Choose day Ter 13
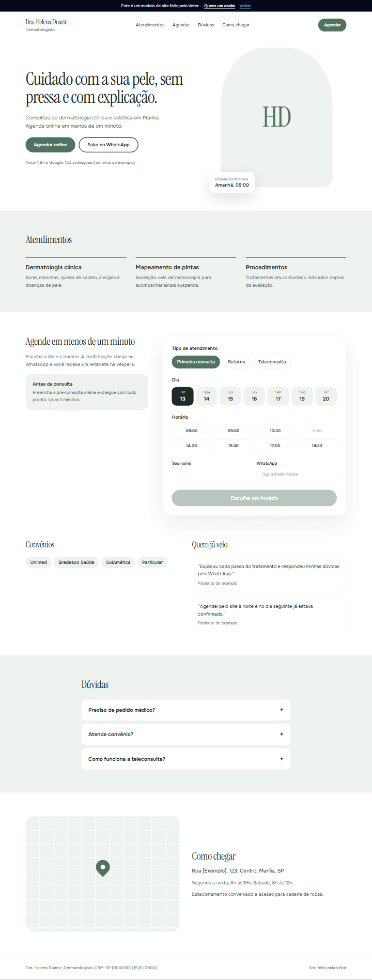The image size is (372, 980). point(182,396)
